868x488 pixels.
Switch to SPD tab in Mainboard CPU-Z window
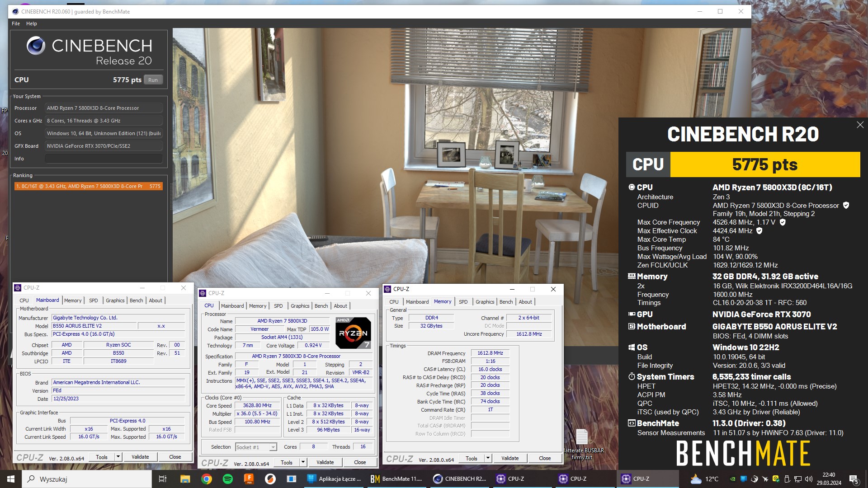coord(93,300)
